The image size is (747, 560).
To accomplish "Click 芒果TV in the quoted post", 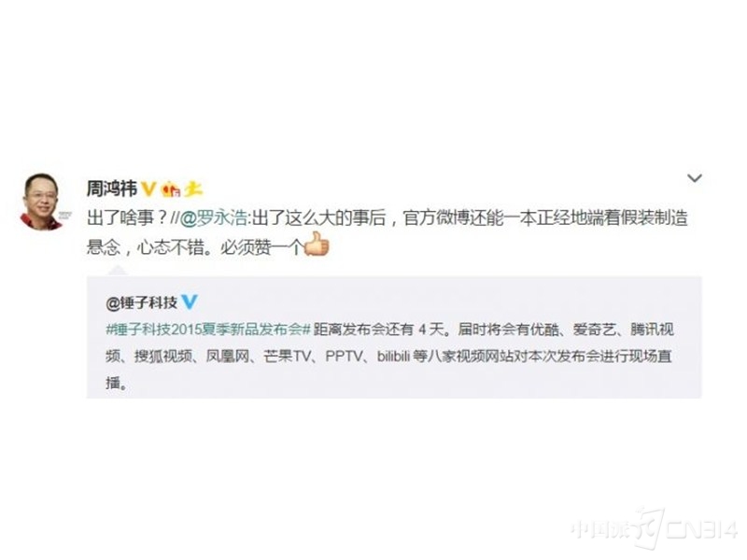I will click(287, 357).
